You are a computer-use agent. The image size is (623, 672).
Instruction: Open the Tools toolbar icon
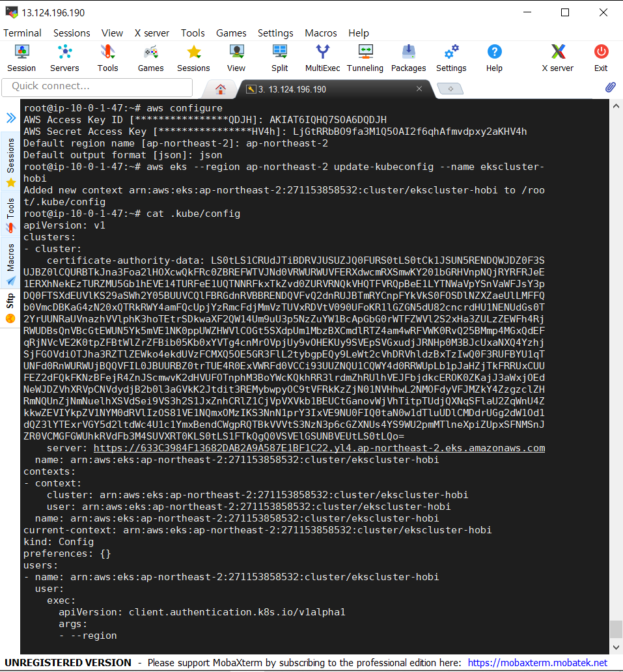tap(107, 59)
